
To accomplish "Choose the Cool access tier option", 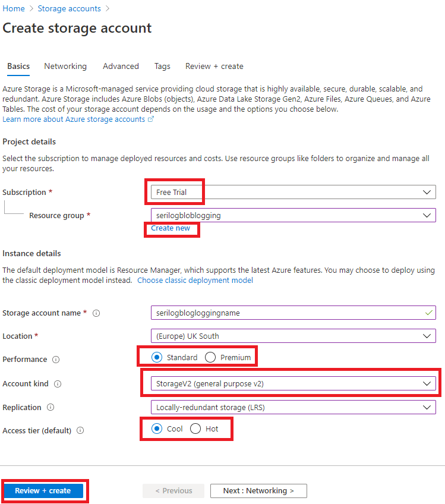I will 157,429.
